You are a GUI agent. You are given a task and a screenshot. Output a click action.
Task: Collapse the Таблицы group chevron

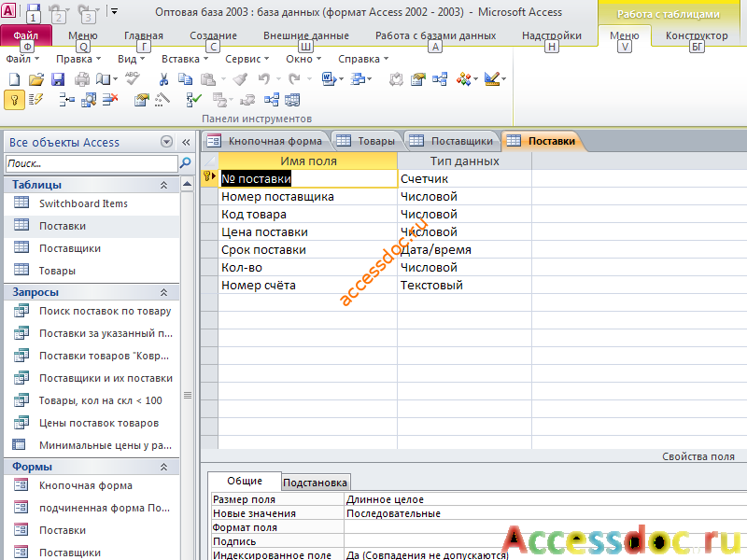click(164, 185)
